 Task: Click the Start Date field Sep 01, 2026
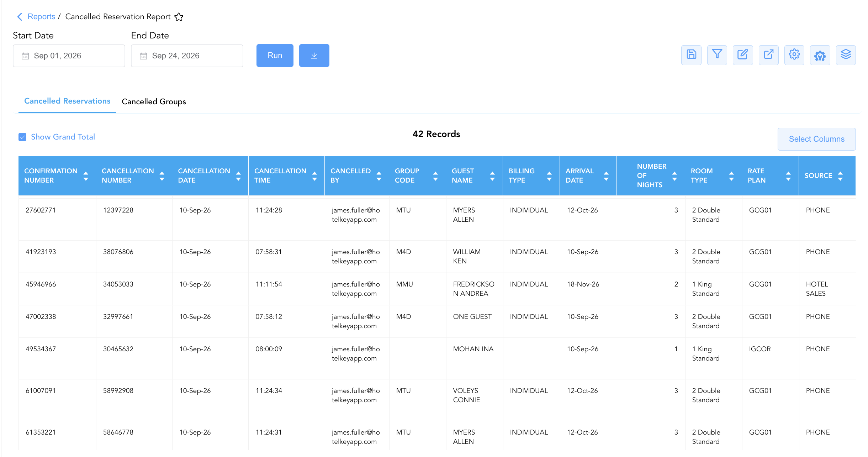tap(69, 56)
